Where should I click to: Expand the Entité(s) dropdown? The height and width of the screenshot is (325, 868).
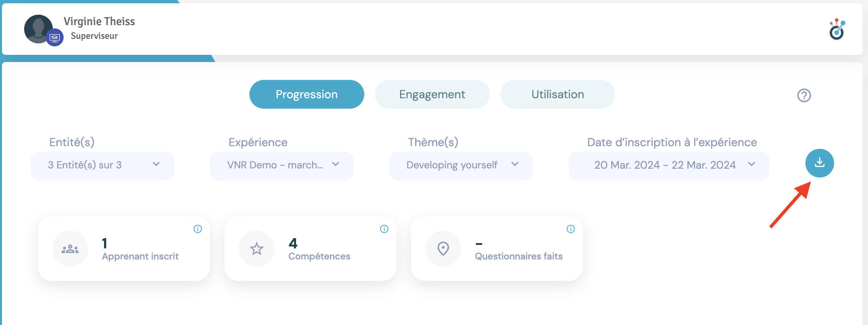click(102, 165)
